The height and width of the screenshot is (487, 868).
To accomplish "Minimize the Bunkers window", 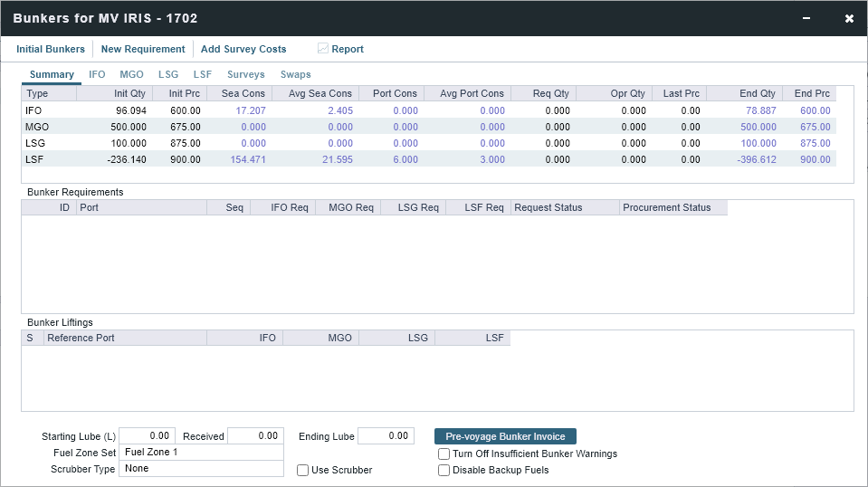I will coord(806,18).
